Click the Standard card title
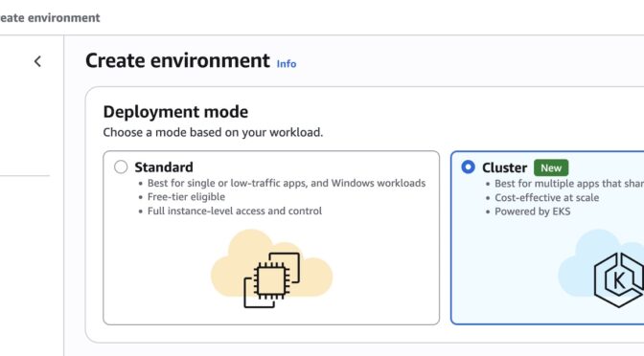This screenshot has width=644, height=356. [164, 167]
